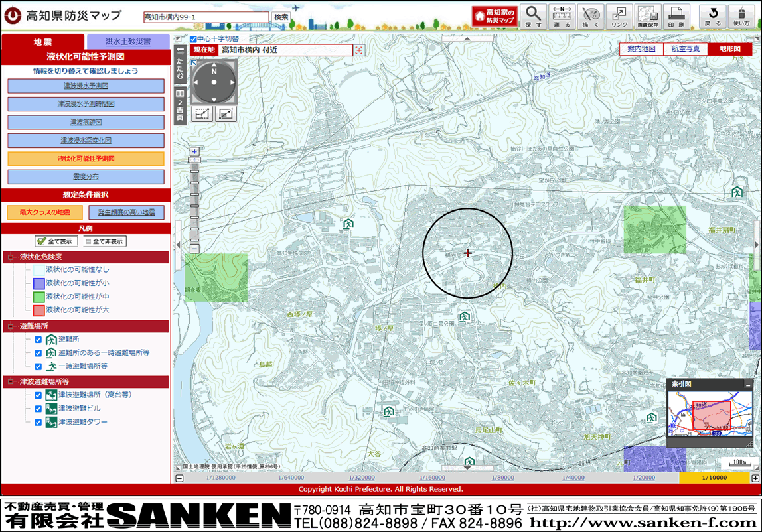Open the 探す search tool

coord(533,16)
